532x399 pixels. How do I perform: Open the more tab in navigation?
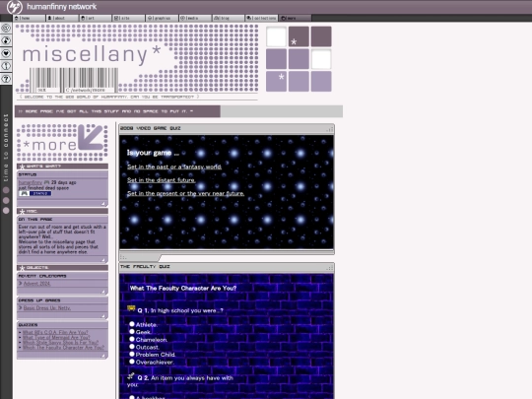click(295, 18)
